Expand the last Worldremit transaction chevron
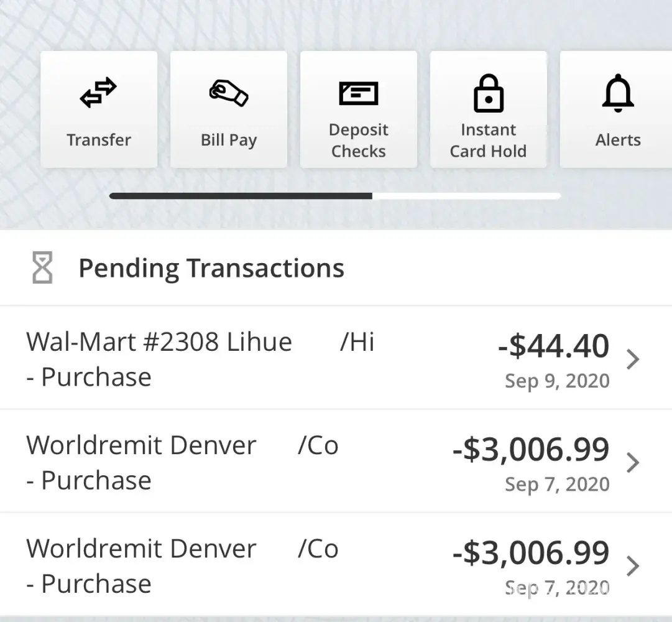The width and height of the screenshot is (672, 622). coord(633,566)
